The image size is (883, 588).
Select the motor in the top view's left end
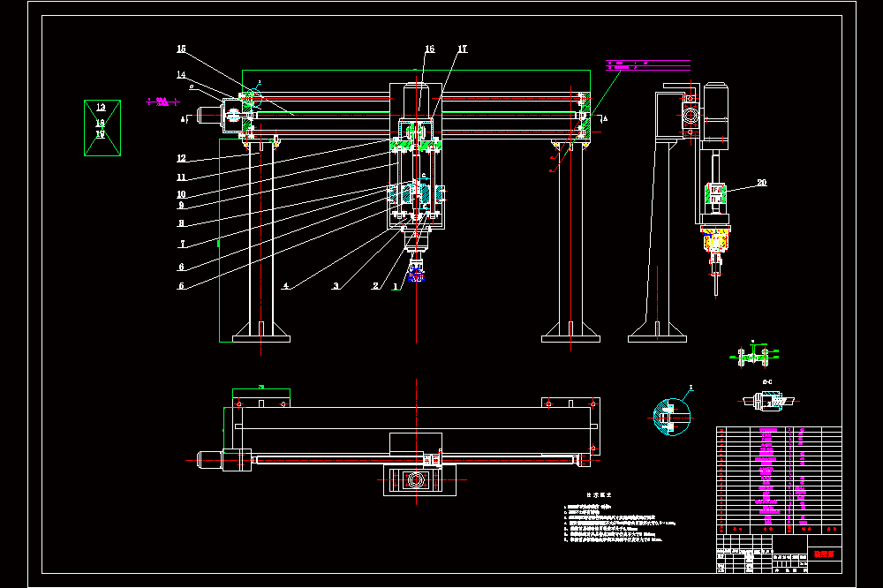(223, 460)
